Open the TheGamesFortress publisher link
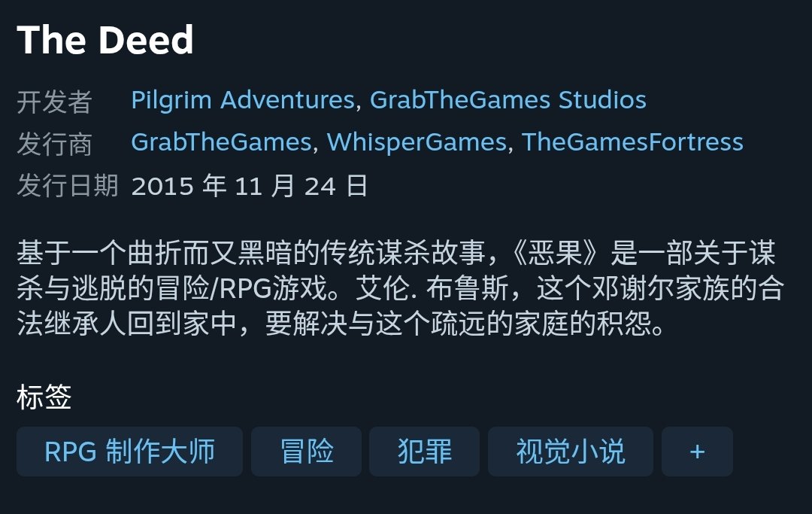 [x=632, y=142]
